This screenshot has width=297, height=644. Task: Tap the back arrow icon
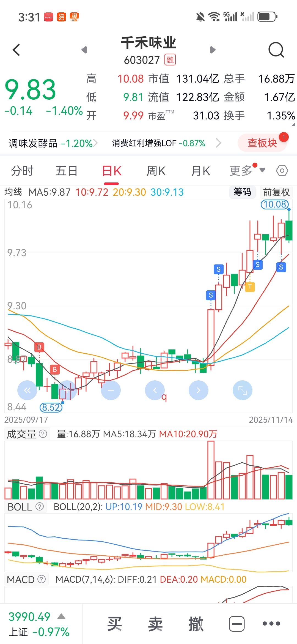coord(16,50)
